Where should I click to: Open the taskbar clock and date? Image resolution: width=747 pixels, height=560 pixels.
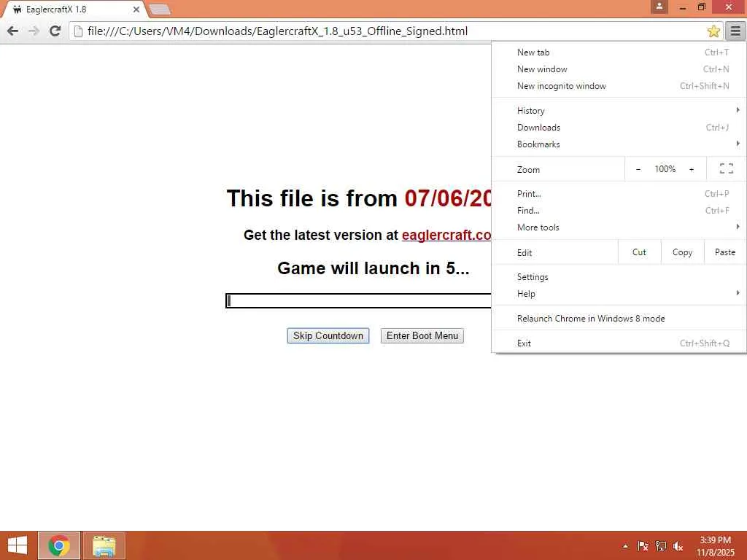[x=715, y=546]
